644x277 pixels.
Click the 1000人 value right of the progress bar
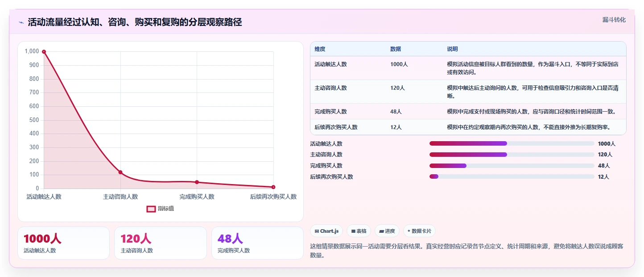[607, 143]
